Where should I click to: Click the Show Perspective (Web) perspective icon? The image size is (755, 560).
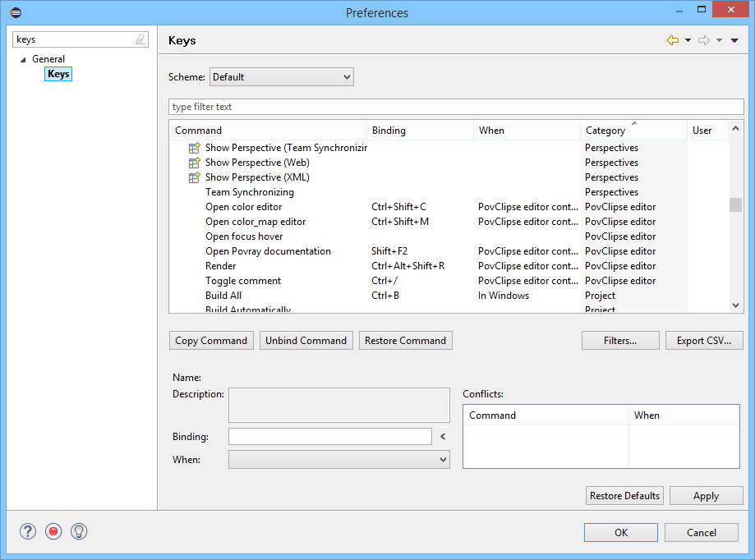(x=194, y=163)
